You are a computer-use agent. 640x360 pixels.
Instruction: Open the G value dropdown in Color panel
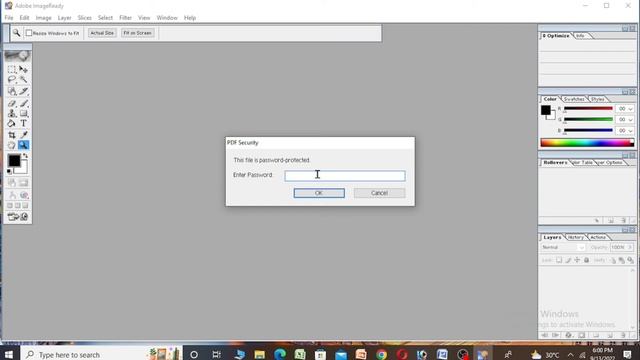[x=631, y=120]
